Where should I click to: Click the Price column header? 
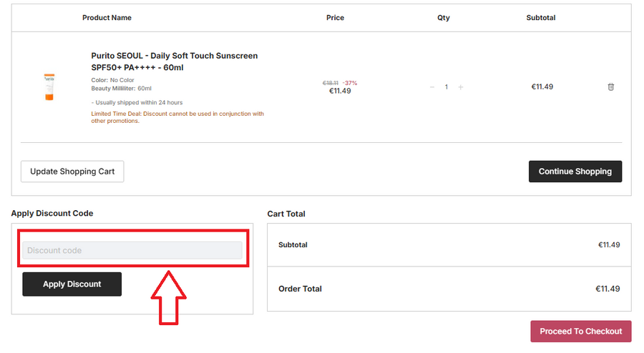click(335, 18)
